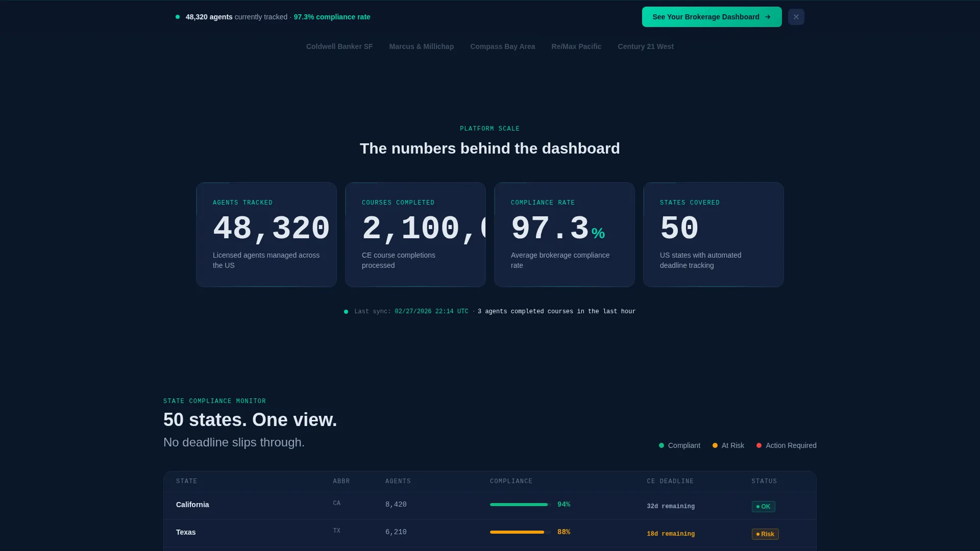This screenshot has height=551, width=980.
Task: Click the PLATFORM SCALE label
Action: pos(490,129)
